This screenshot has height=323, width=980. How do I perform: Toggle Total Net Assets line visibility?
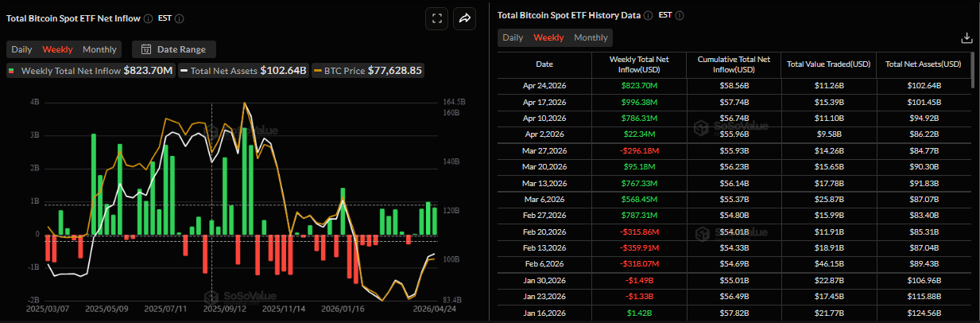244,71
